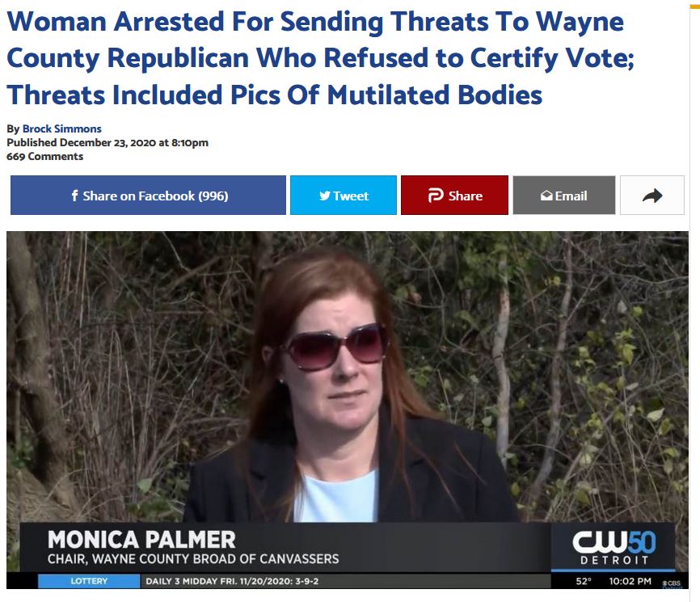Click the red Share button

(x=454, y=195)
